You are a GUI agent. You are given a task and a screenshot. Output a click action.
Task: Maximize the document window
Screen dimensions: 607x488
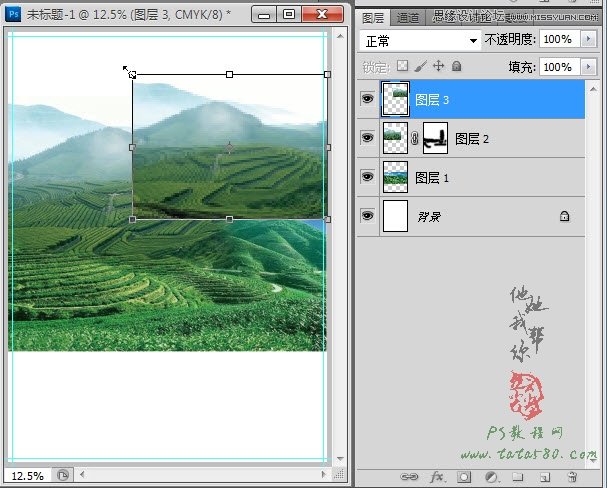(x=289, y=15)
